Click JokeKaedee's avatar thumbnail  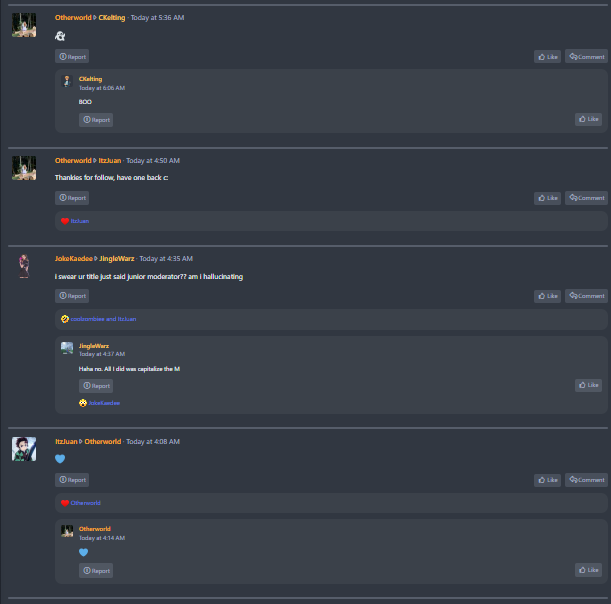tap(24, 266)
